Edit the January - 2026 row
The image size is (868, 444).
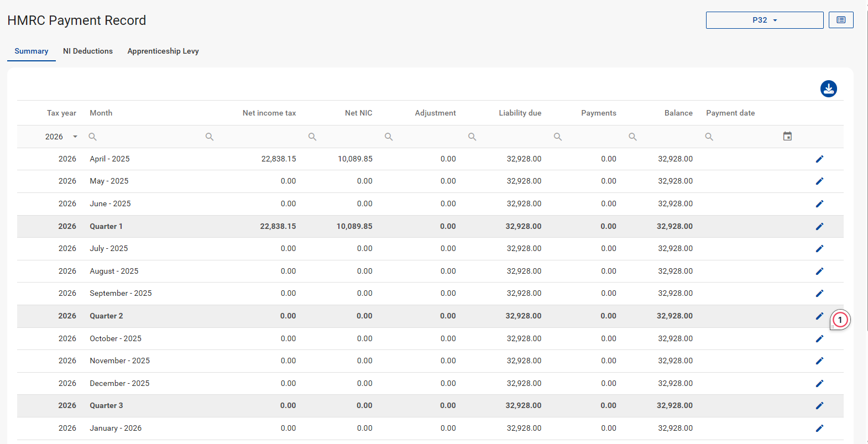(x=819, y=429)
